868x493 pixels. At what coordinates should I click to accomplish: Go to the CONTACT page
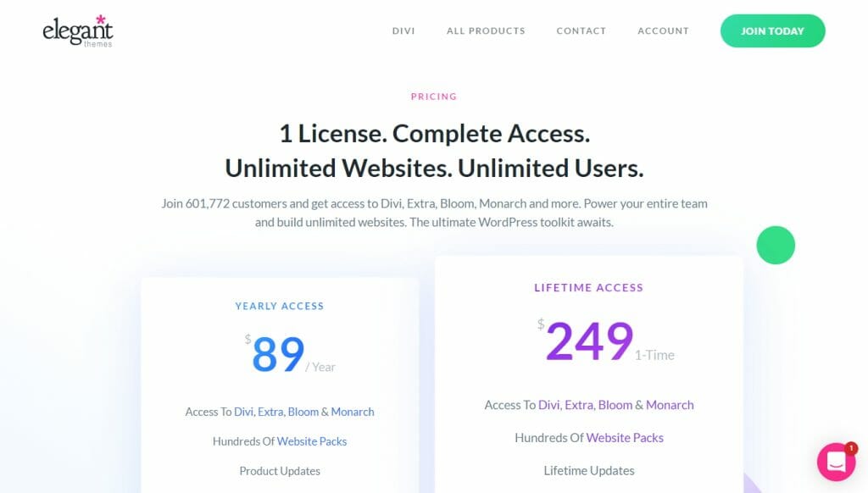581,31
